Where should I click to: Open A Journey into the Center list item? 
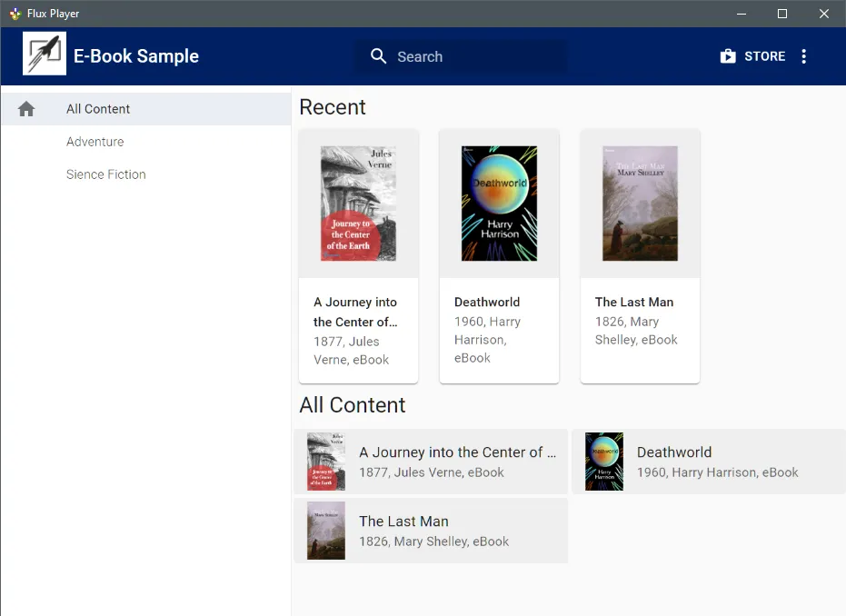pos(431,462)
